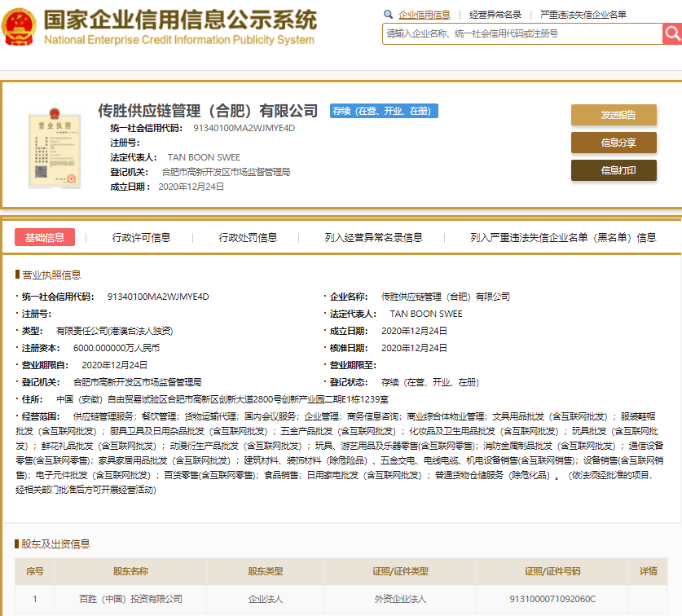Select the 严重违法失信企业名单 search category
682x616 pixels.
click(x=583, y=15)
